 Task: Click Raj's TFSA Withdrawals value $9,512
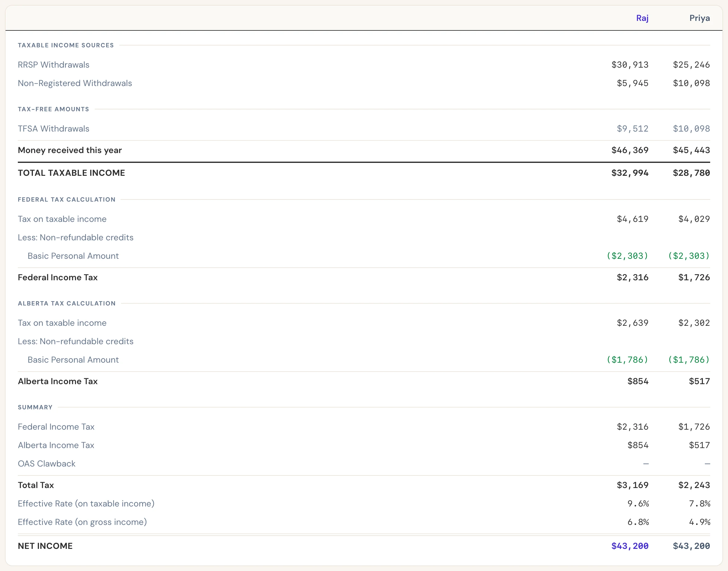632,128
